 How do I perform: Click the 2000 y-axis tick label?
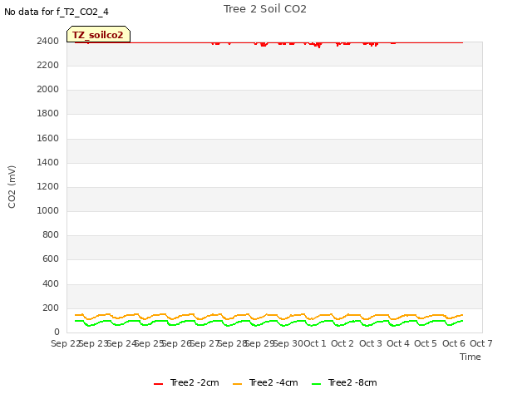coord(48,89)
